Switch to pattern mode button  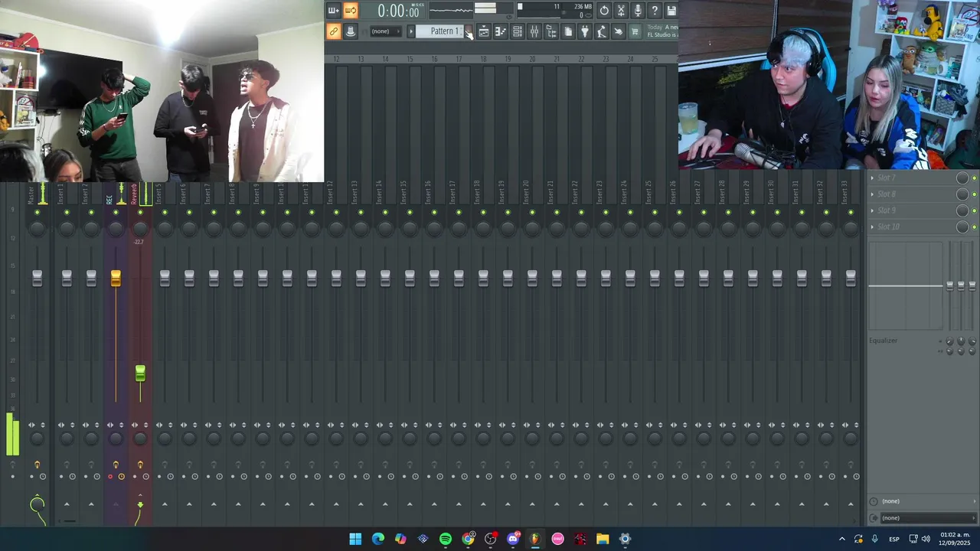click(x=333, y=11)
